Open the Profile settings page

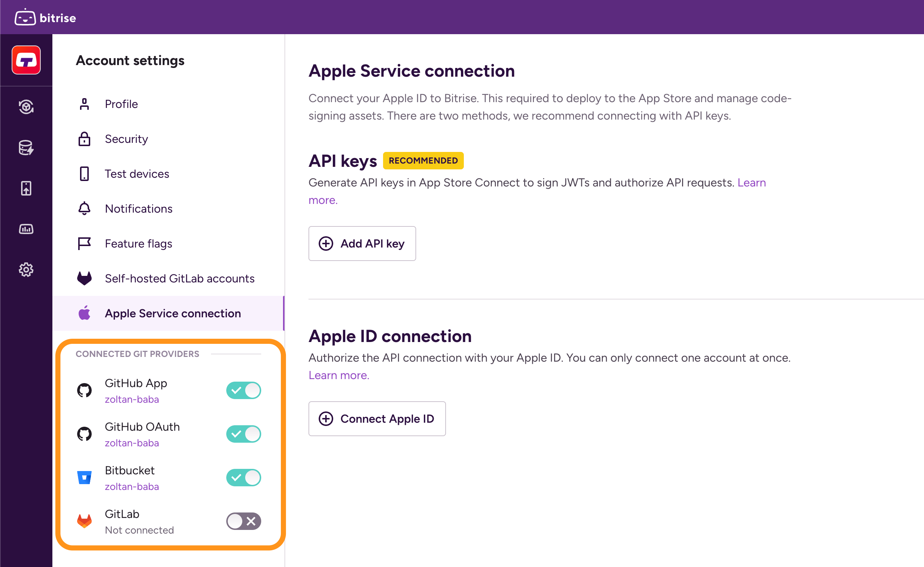168,104
